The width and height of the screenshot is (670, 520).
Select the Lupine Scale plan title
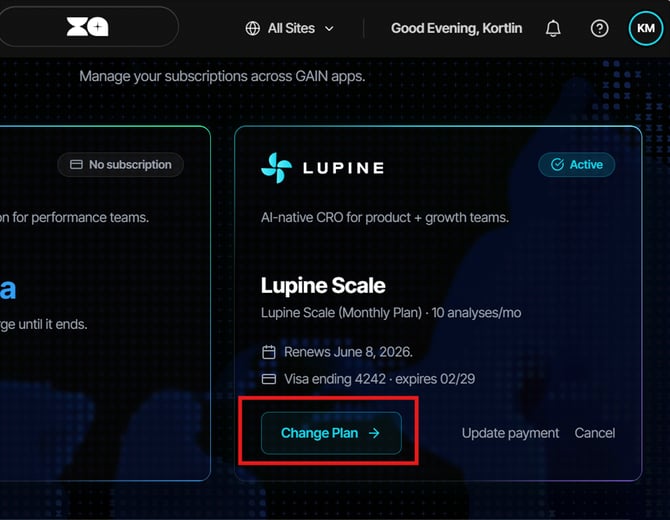pyautogui.click(x=323, y=285)
